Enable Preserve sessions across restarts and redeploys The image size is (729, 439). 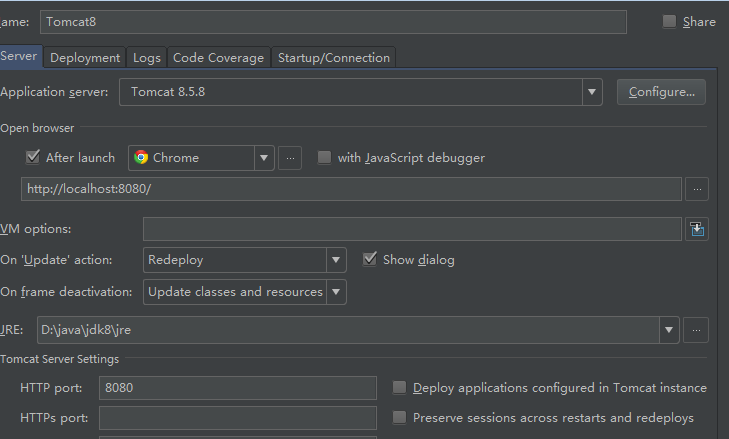tap(399, 417)
